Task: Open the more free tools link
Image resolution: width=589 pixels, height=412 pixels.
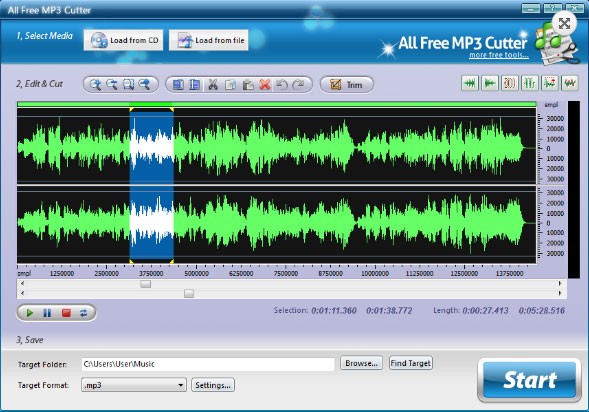Action: pyautogui.click(x=499, y=55)
